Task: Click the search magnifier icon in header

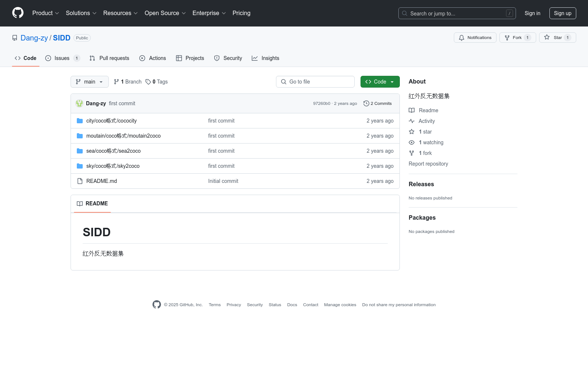Action: (405, 13)
